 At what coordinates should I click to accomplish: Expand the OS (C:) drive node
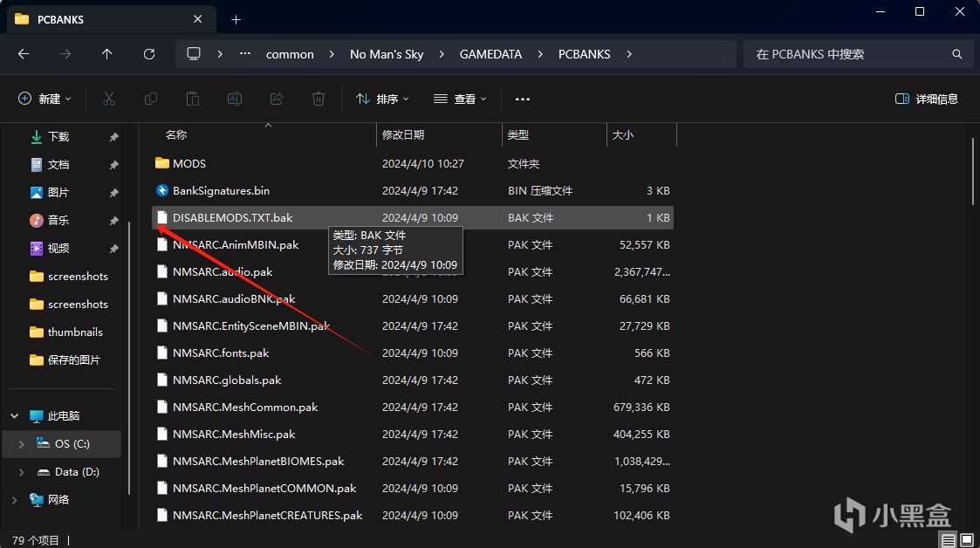coord(21,444)
